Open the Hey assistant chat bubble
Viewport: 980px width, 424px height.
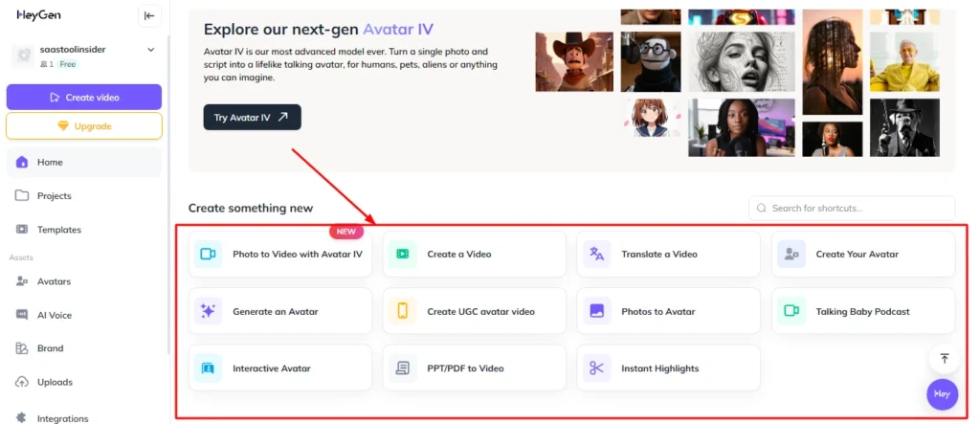942,394
